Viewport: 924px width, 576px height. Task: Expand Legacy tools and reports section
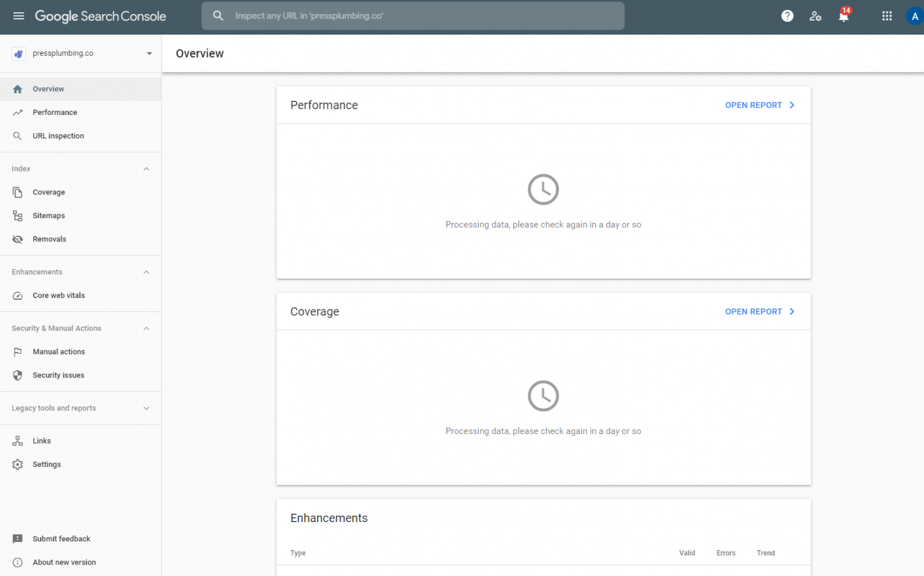pos(146,408)
